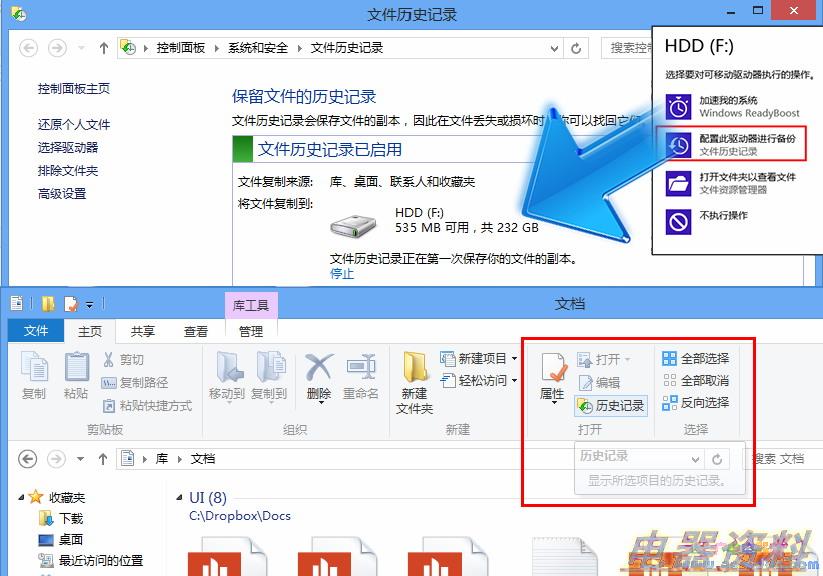The height and width of the screenshot is (576, 823).
Task: Select all items with 全部选择
Action: pyautogui.click(x=696, y=358)
